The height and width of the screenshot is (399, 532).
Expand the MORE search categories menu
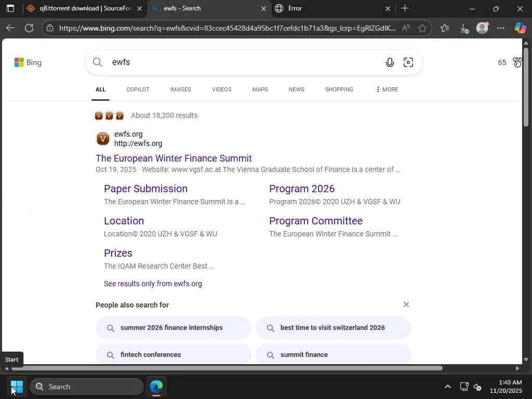pos(387,89)
